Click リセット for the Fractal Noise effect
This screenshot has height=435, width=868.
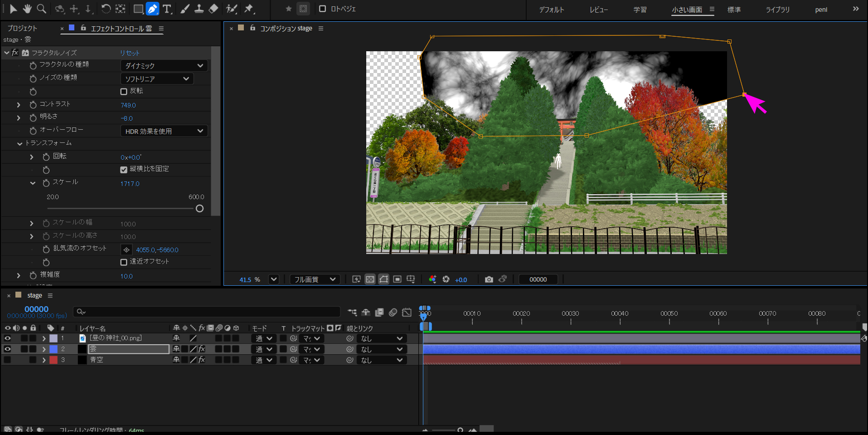point(130,53)
